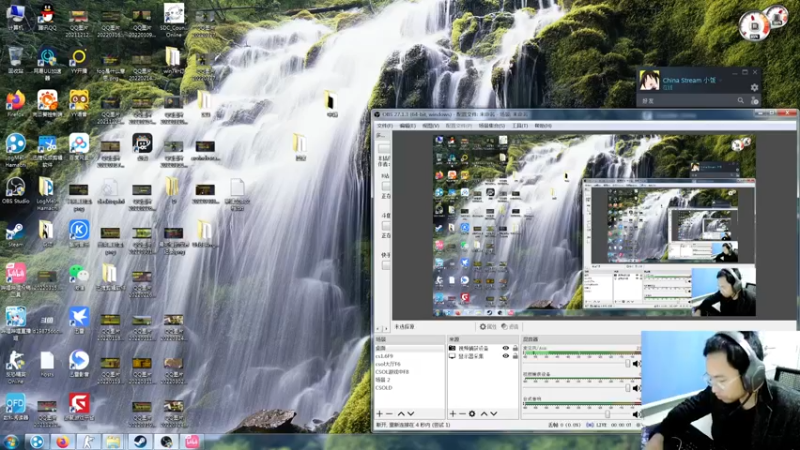Viewport: 800px width, 450px height.
Task: Click the Steam profile avatar picture
Action: [x=649, y=81]
